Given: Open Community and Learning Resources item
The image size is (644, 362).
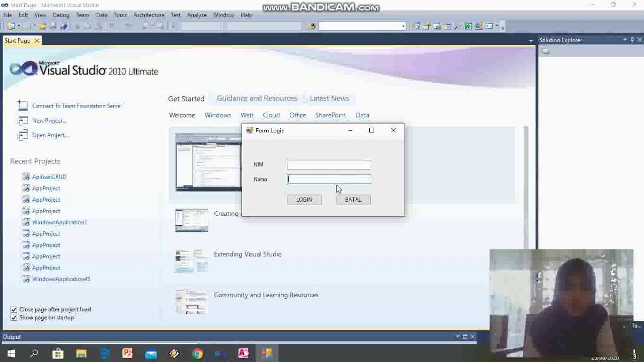Looking at the screenshot, I should pyautogui.click(x=266, y=295).
